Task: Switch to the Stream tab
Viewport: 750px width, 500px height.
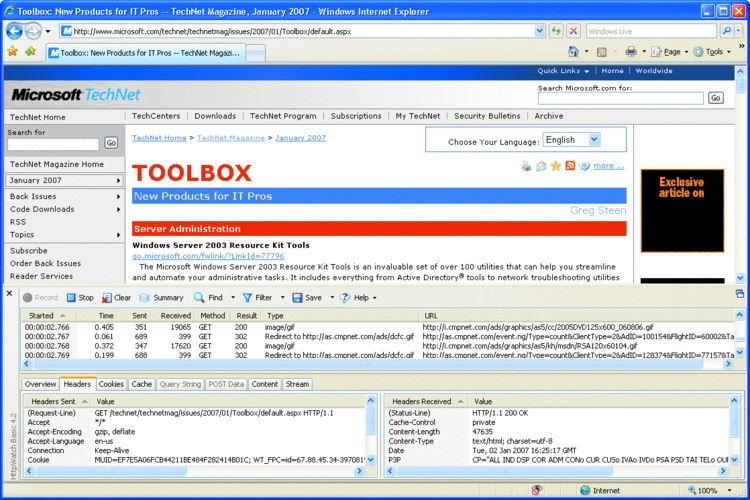Action: tap(298, 384)
